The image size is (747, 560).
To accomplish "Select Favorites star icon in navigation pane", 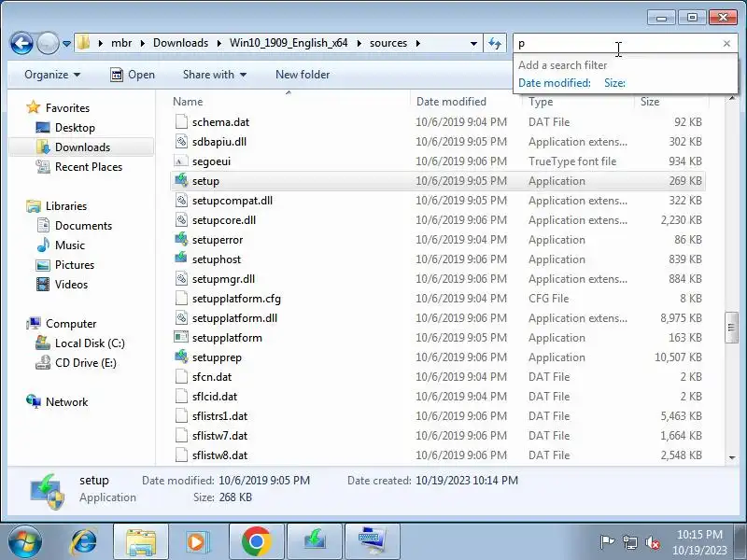I will tap(34, 107).
